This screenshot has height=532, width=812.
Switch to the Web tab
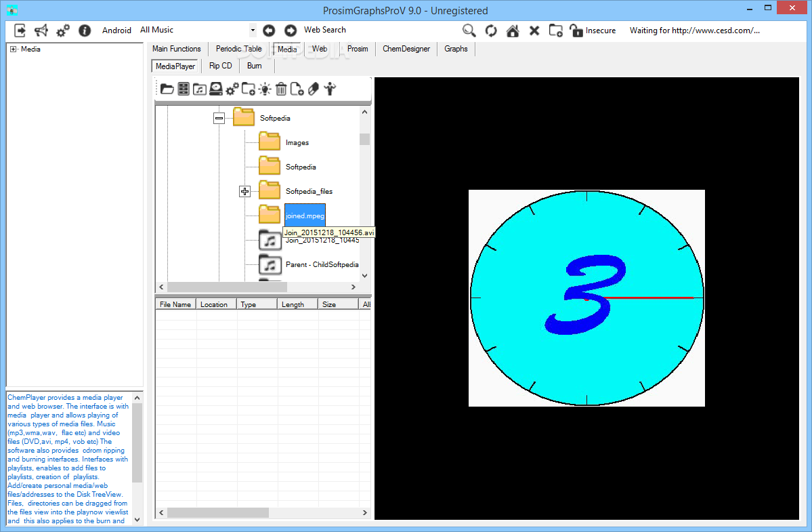320,49
